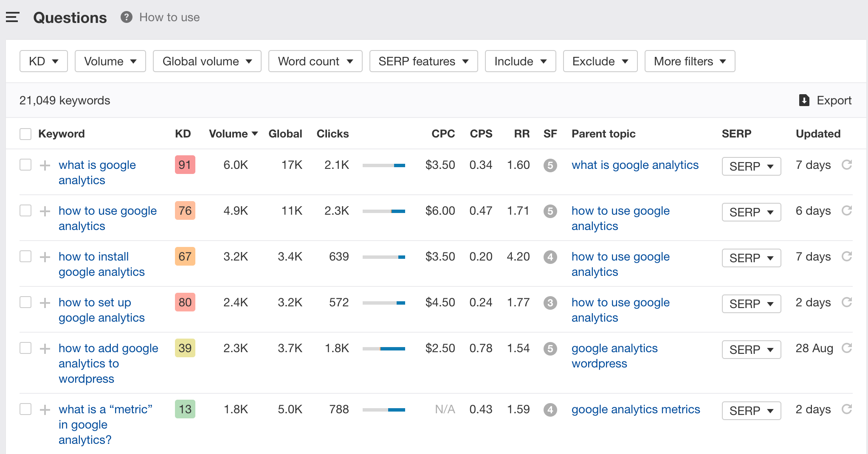Refresh 'what is google analytics' row data

click(x=847, y=165)
